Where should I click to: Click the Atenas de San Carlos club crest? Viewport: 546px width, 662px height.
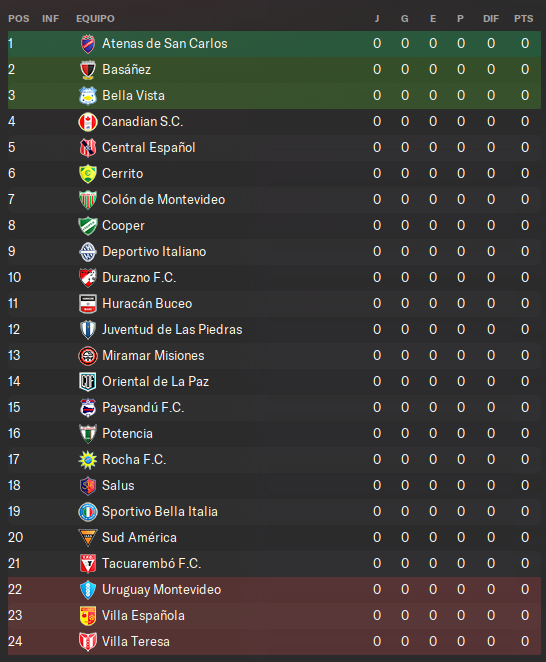[x=88, y=44]
